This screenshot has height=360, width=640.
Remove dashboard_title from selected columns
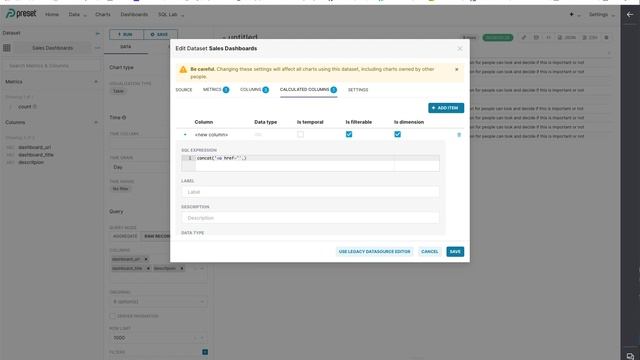click(x=148, y=268)
